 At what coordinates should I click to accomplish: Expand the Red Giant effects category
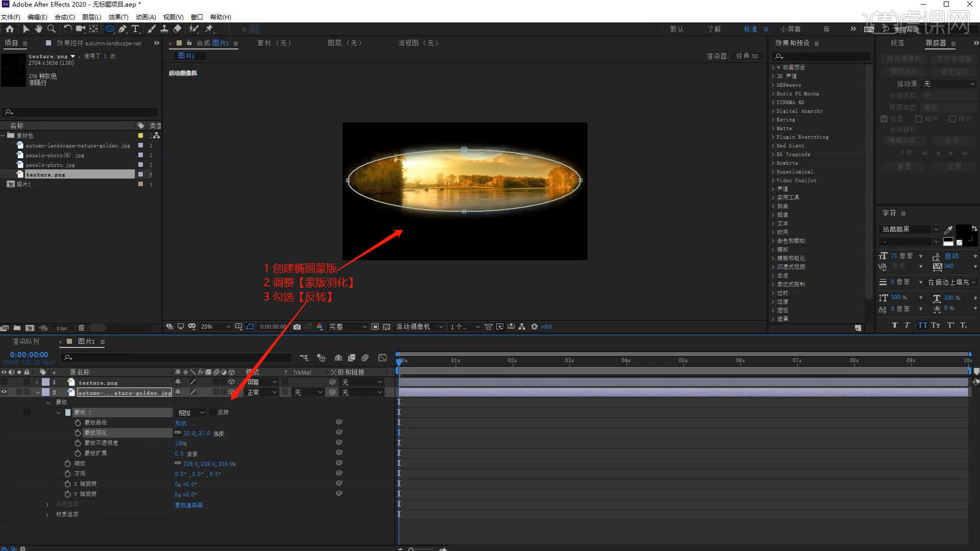click(x=774, y=146)
